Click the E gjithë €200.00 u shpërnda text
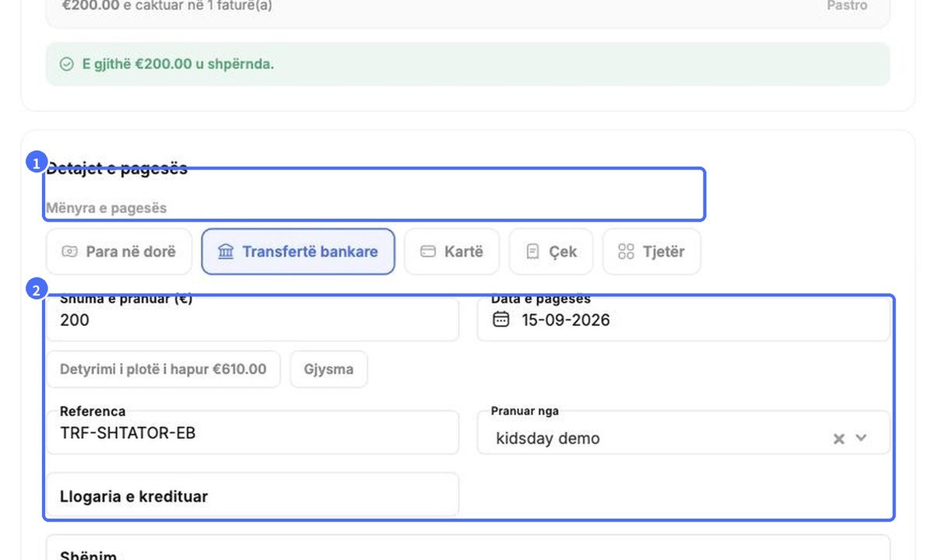This screenshot has height=560, width=934. pos(178,64)
